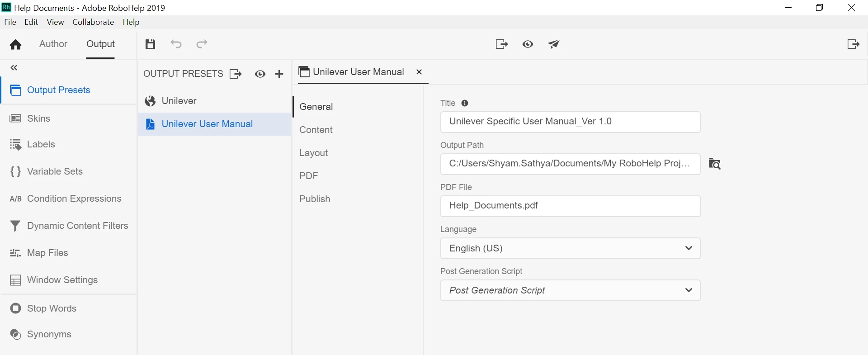
Task: Add a new output preset
Action: [279, 74]
